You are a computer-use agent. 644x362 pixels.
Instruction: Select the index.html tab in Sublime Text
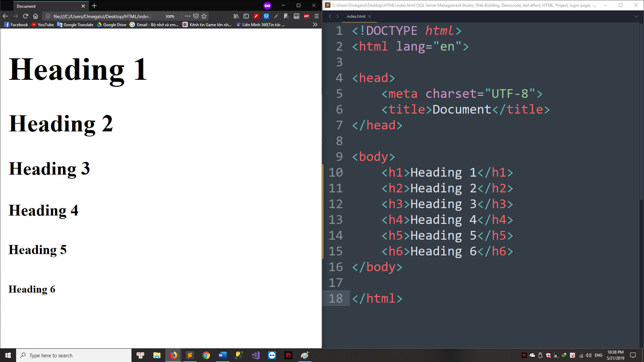point(356,16)
